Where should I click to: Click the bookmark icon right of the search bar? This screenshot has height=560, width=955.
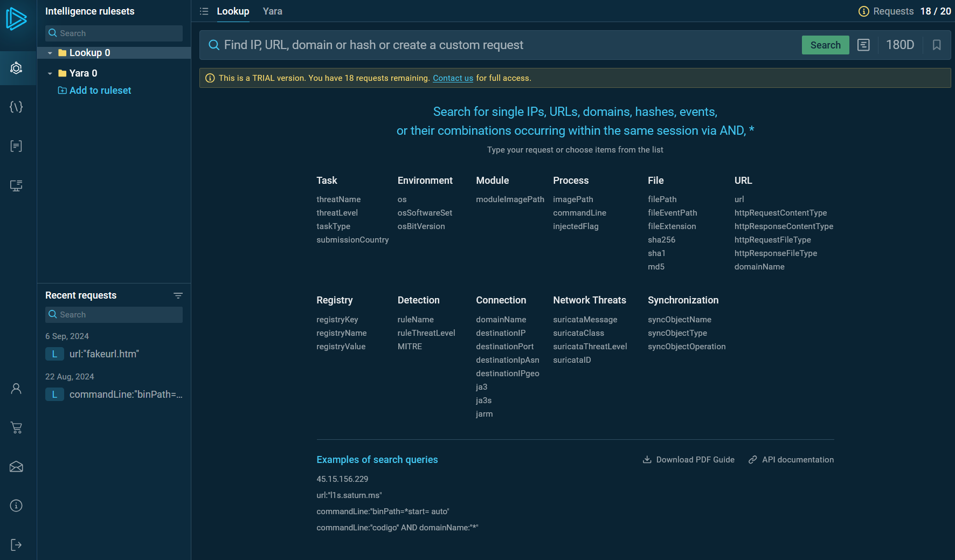937,45
